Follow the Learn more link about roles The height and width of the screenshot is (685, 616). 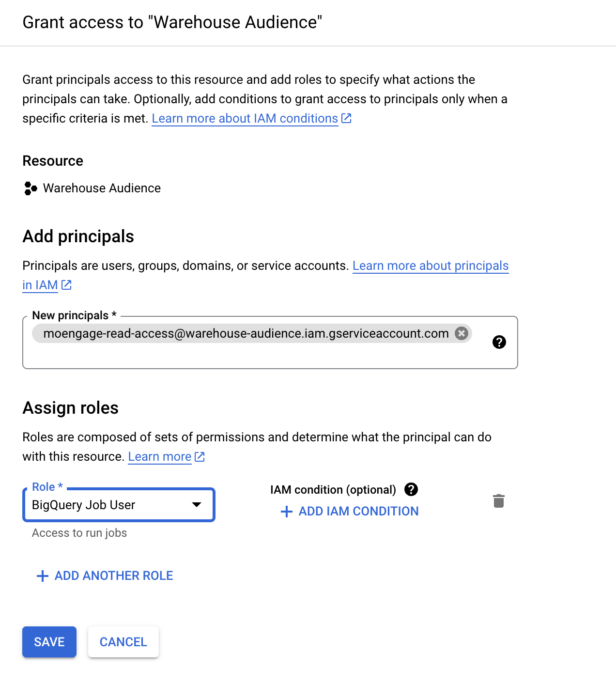tap(159, 457)
